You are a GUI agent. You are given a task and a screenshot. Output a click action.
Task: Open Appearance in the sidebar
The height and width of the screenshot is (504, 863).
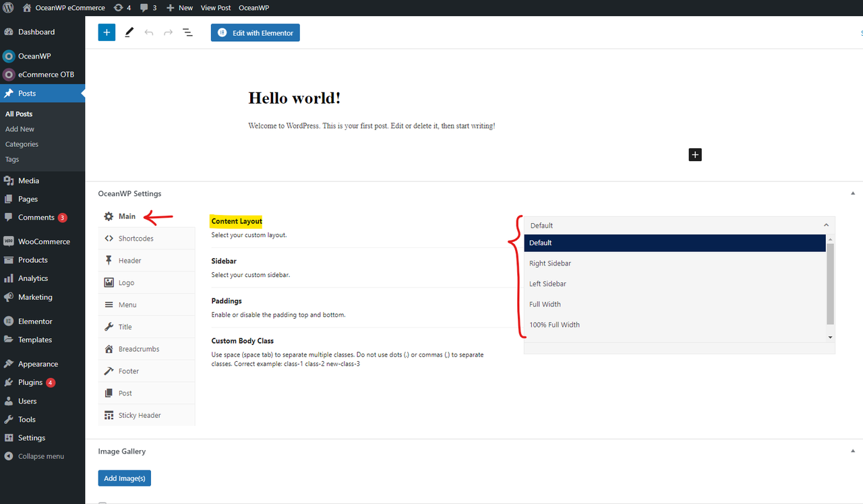tap(42, 364)
